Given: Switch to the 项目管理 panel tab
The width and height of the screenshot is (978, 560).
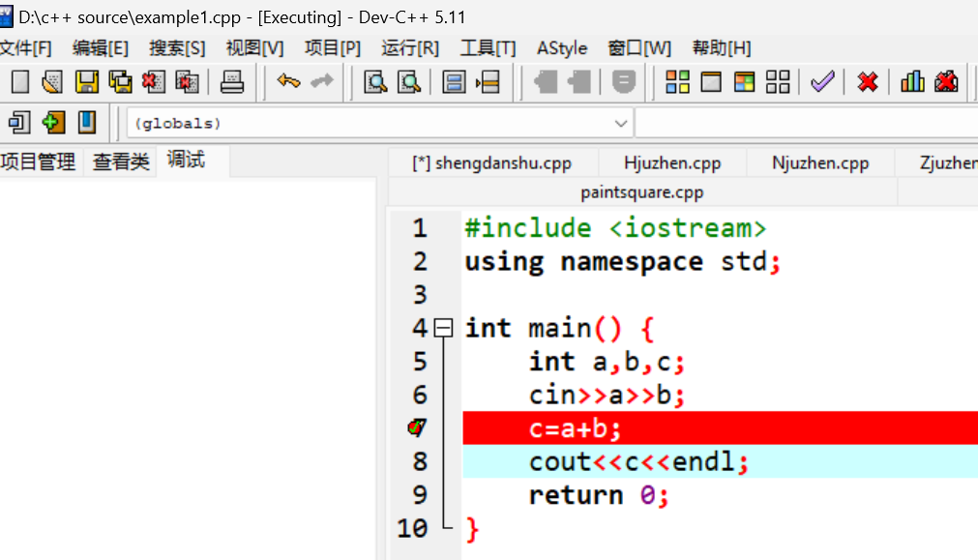Looking at the screenshot, I should pos(38,162).
